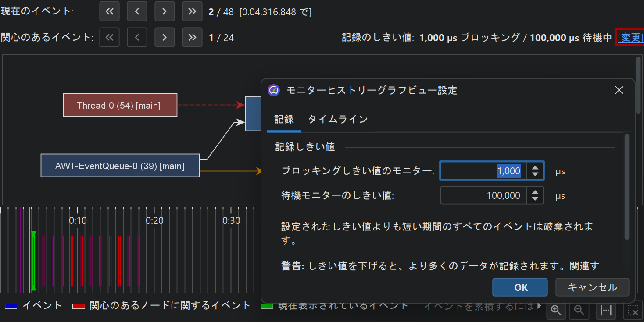The width and height of the screenshot is (644, 322).
Task: Jump to first event in current events
Action: click(x=109, y=11)
